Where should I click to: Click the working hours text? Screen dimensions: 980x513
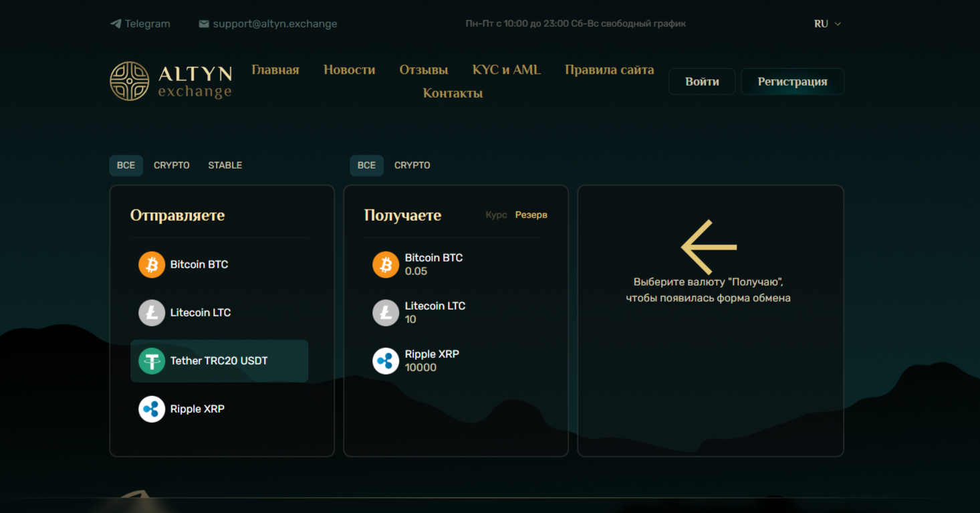point(576,24)
